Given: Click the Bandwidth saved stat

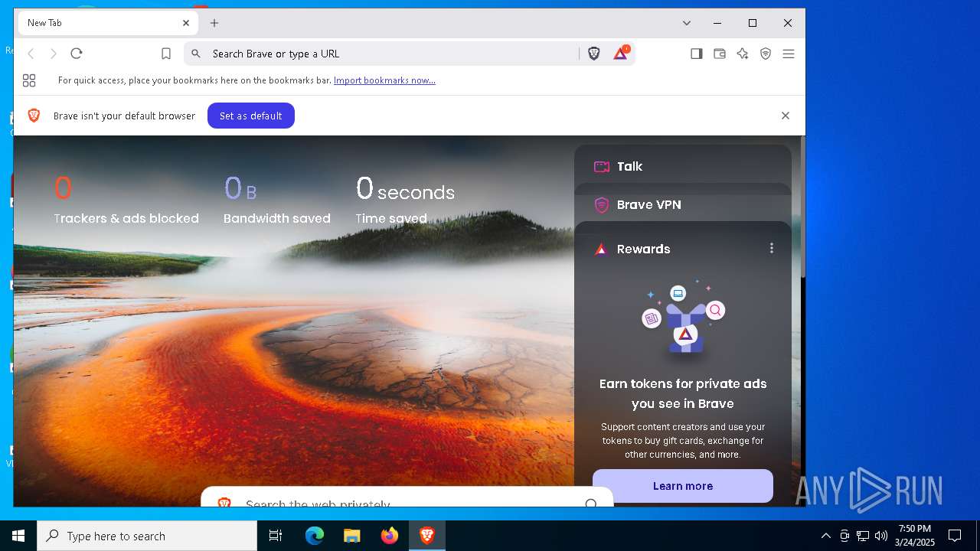Looking at the screenshot, I should [277, 200].
